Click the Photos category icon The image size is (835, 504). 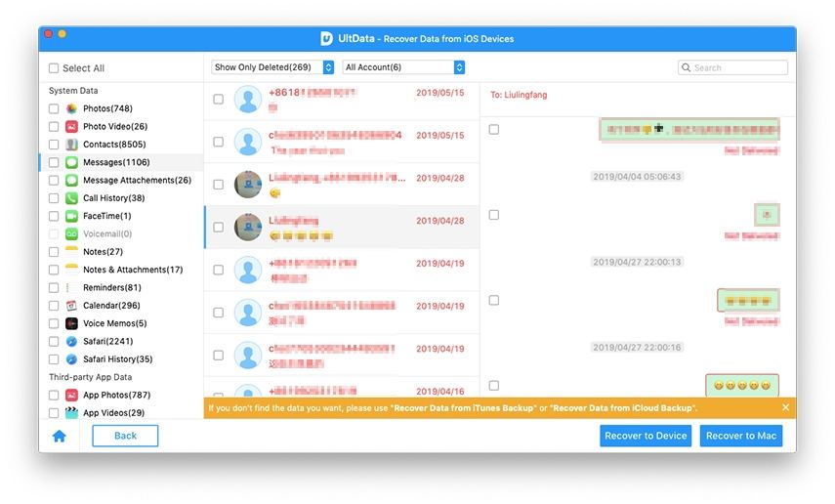(x=71, y=108)
